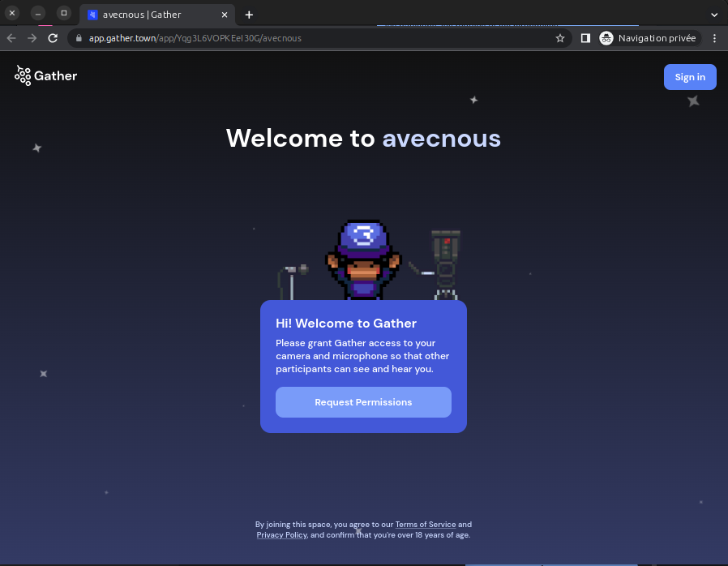Open the Chrome three-dot menu

point(714,38)
